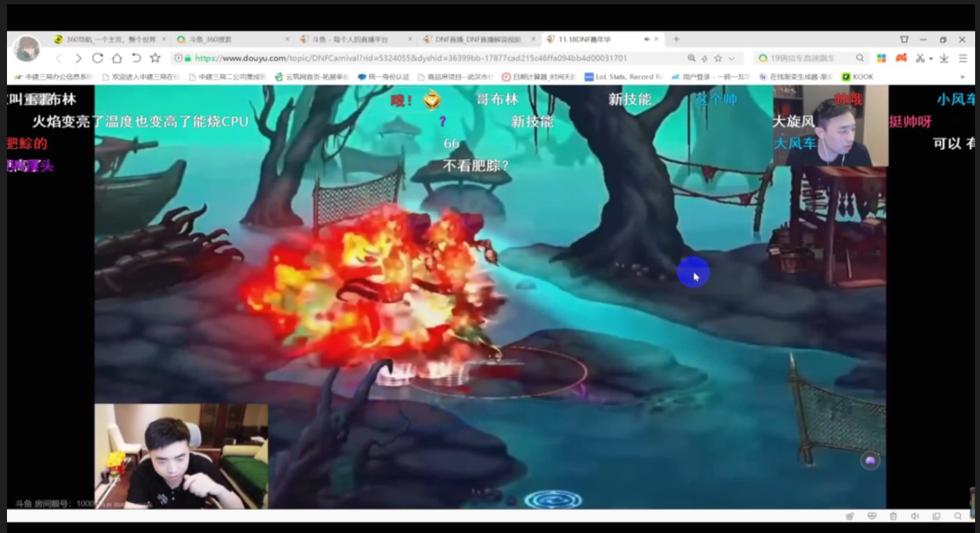Open a new tab with plus button

675,40
